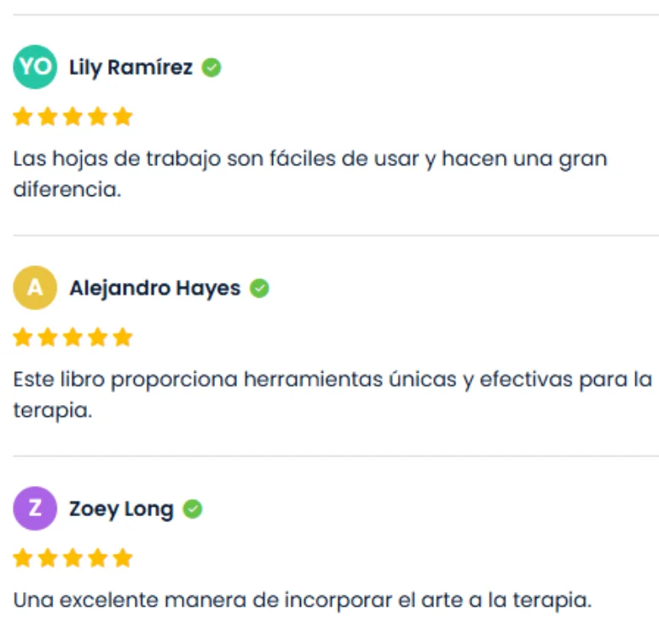Click review text starting with "Este libro proporciona"

tap(332, 394)
